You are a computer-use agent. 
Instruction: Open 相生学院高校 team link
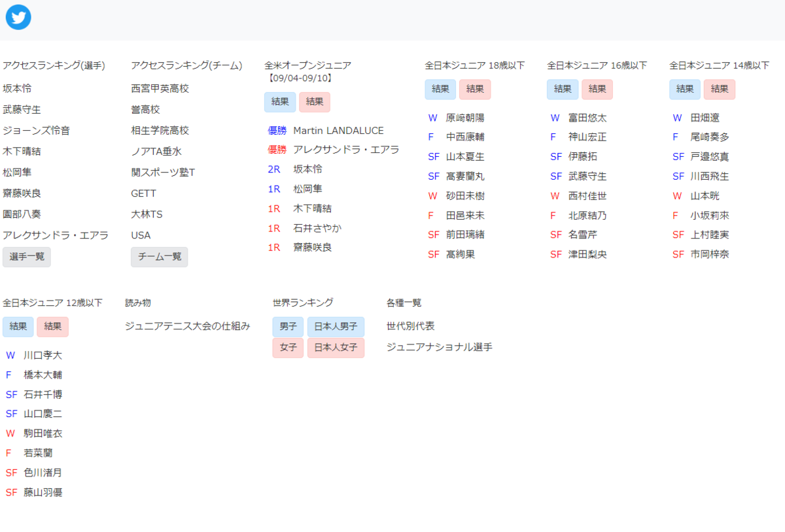[x=160, y=131]
